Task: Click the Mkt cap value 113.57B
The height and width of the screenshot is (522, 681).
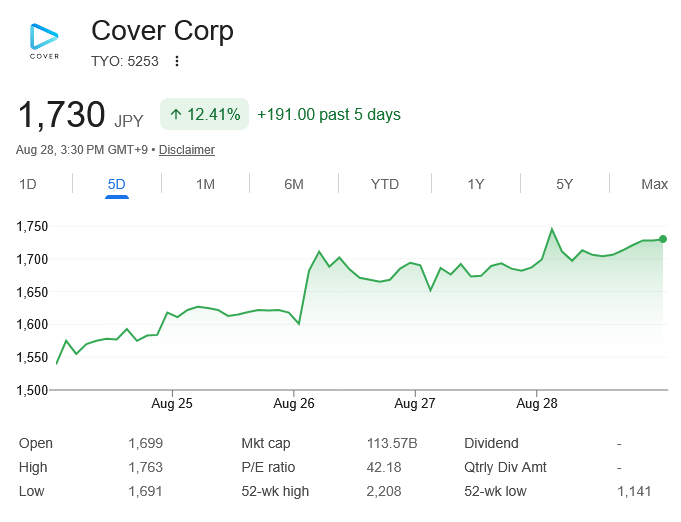Action: 392,443
